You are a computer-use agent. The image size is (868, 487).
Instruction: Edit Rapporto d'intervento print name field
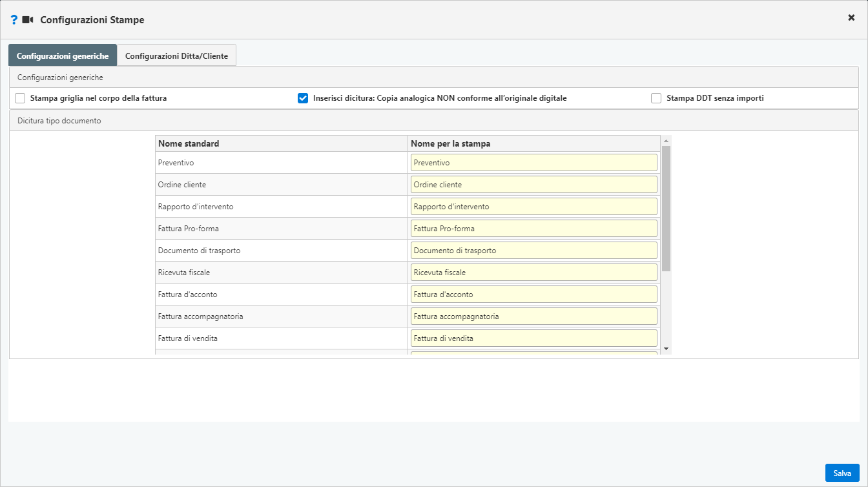coord(533,207)
